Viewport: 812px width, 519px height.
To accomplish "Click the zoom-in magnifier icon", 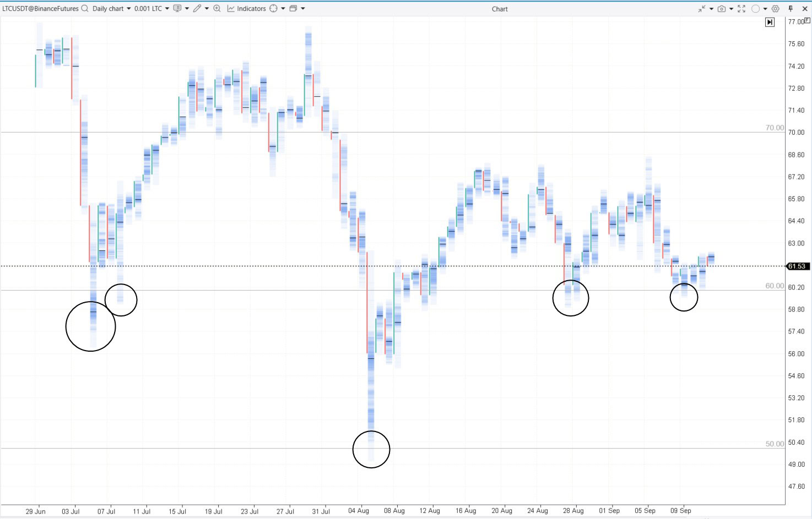I will (217, 9).
